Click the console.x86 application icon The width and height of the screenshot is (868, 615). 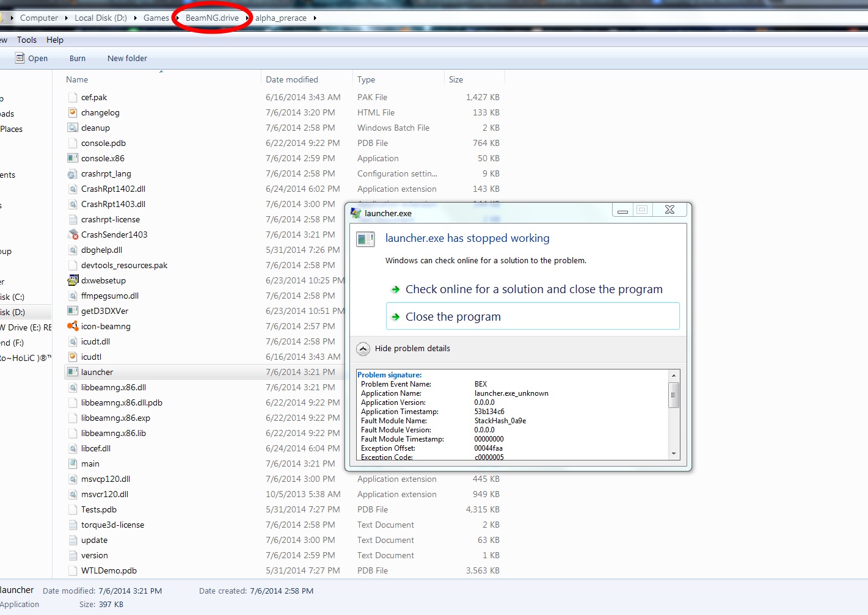pyautogui.click(x=73, y=158)
